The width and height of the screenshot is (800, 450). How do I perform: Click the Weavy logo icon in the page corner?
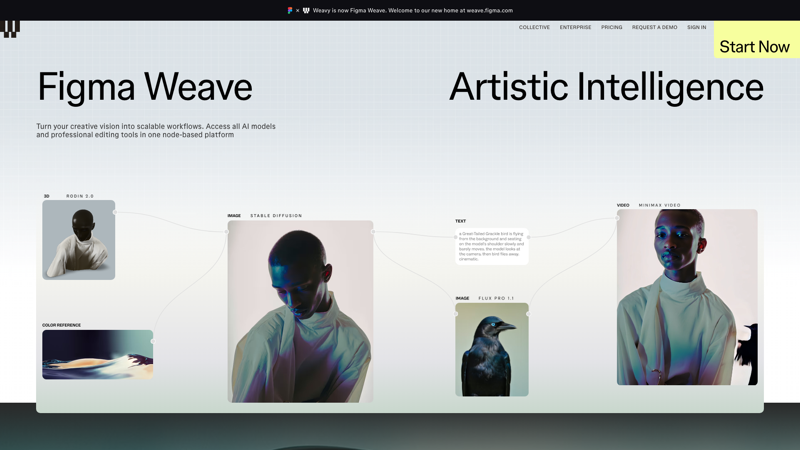pos(10,29)
